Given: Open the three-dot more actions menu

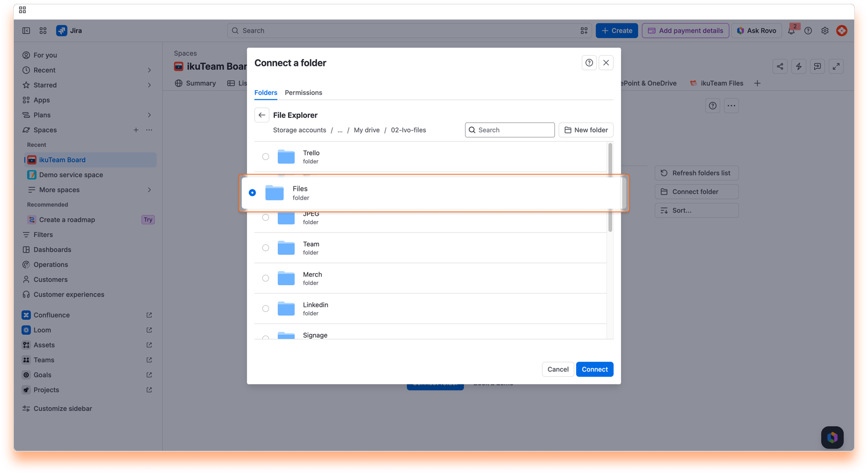Looking at the screenshot, I should click(731, 106).
